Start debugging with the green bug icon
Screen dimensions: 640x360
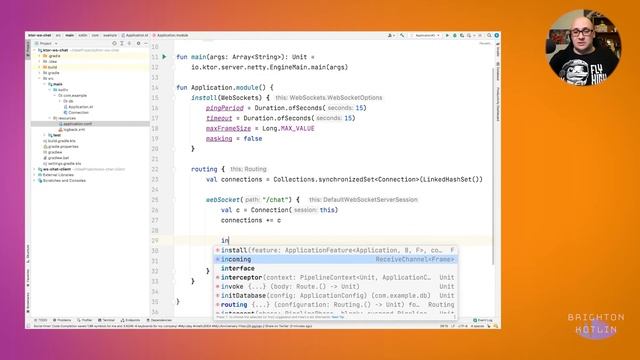(x=455, y=36)
